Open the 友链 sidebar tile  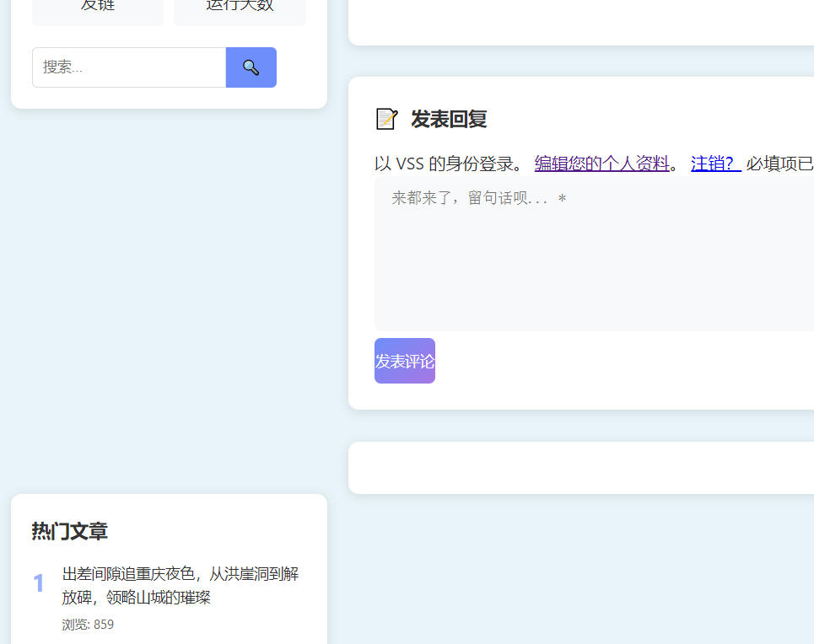coord(98,8)
